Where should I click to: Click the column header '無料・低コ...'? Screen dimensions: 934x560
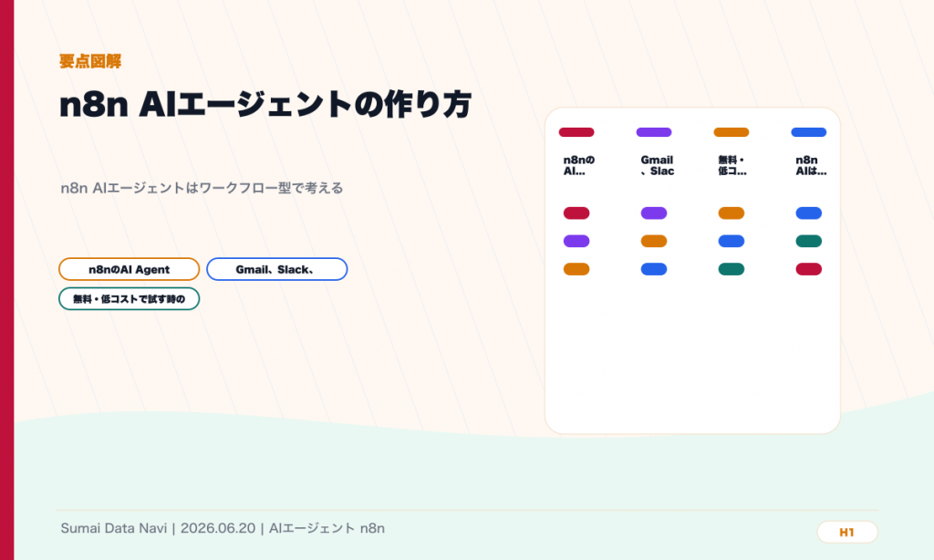coord(732,166)
